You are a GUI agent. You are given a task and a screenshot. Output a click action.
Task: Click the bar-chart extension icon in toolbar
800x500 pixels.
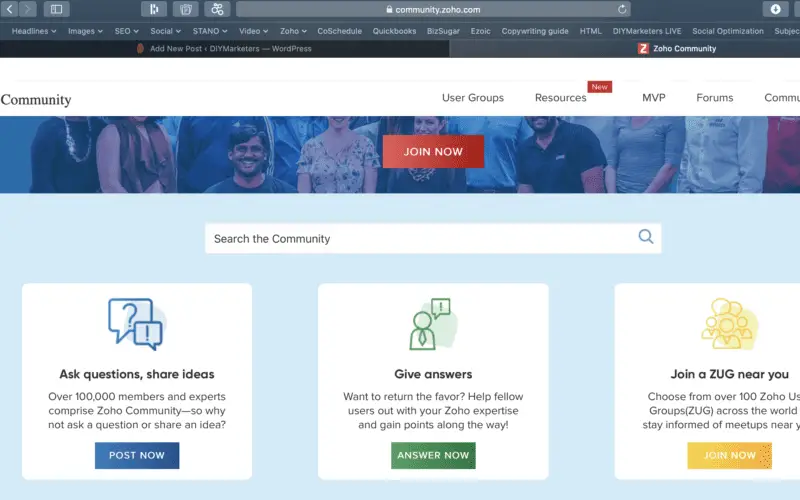(154, 9)
